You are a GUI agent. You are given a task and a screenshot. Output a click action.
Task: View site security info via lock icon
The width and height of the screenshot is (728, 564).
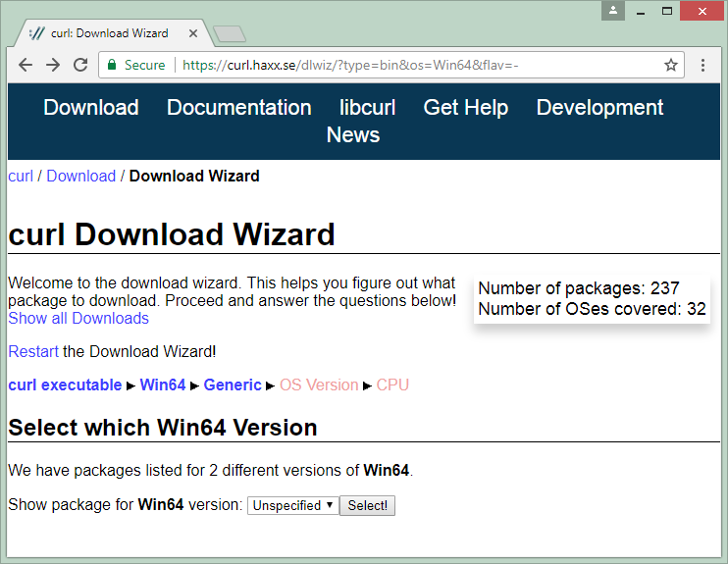(x=112, y=65)
